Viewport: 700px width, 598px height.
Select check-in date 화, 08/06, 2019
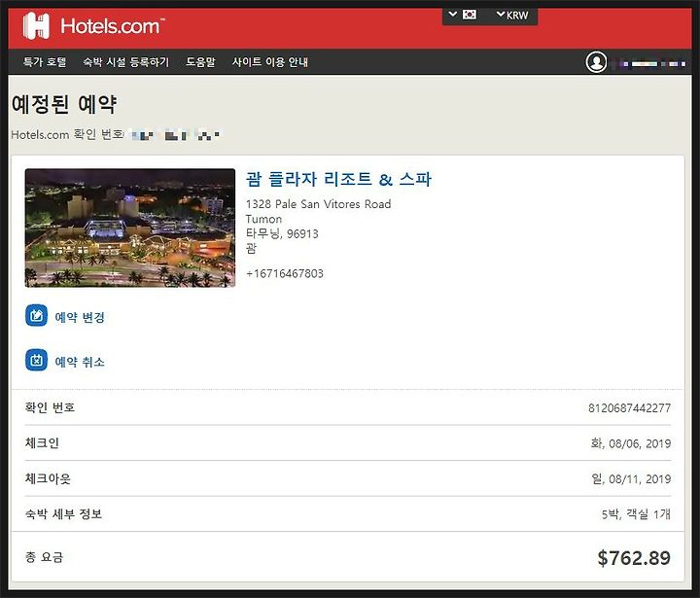point(631,443)
